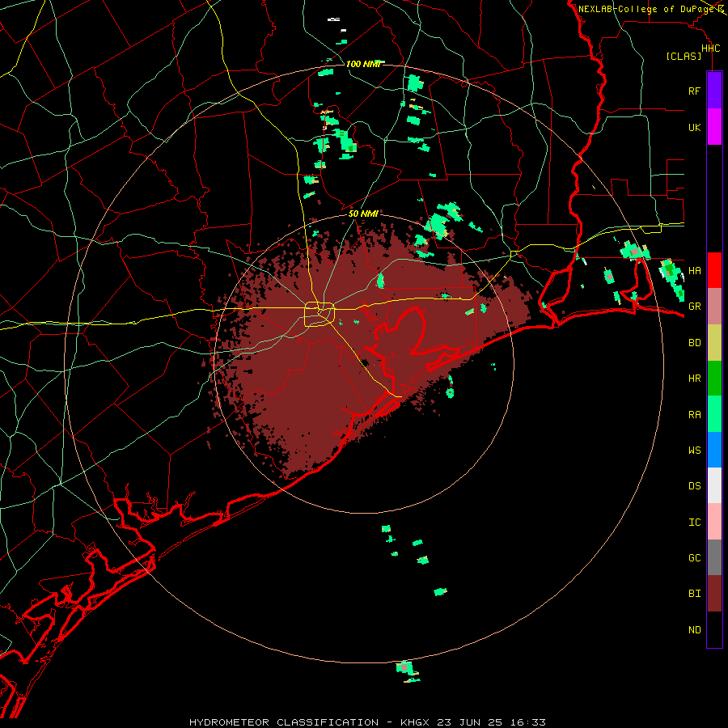
Task: Click the DS legend label
Action: click(694, 485)
